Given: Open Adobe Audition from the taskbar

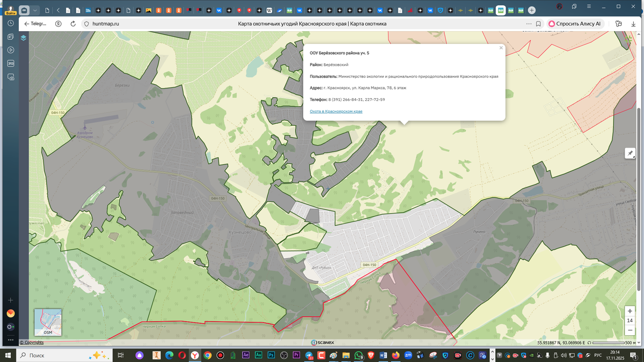Looking at the screenshot, I should (259, 355).
